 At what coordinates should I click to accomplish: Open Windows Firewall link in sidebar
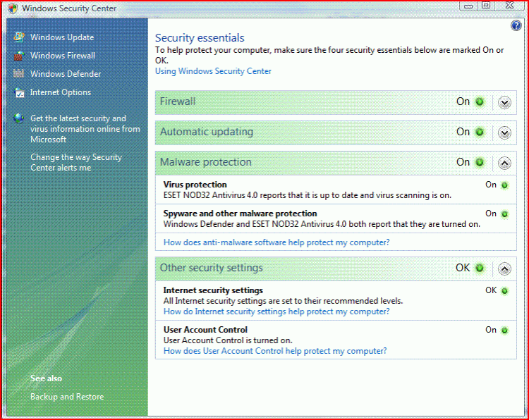point(63,56)
